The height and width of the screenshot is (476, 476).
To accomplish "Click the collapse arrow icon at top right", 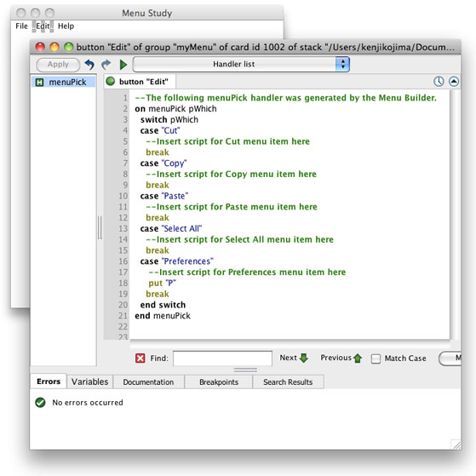I will tap(454, 82).
